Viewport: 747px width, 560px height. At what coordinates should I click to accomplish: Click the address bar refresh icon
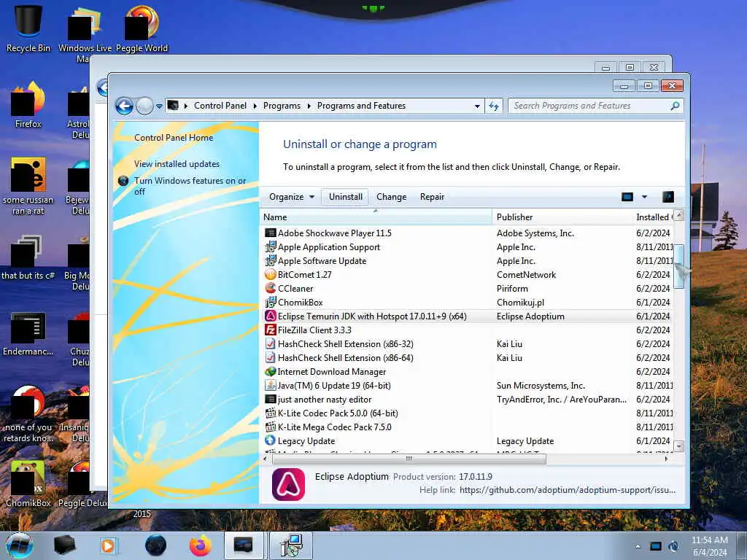point(494,106)
